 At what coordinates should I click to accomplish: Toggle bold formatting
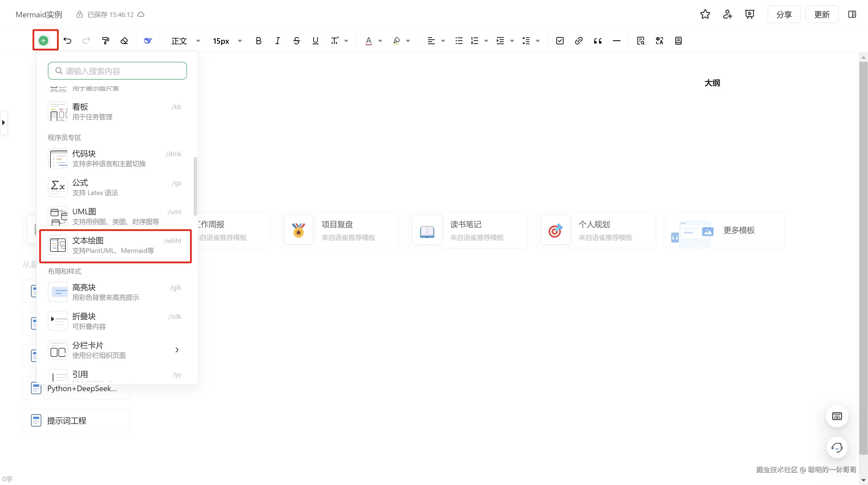[x=259, y=41]
